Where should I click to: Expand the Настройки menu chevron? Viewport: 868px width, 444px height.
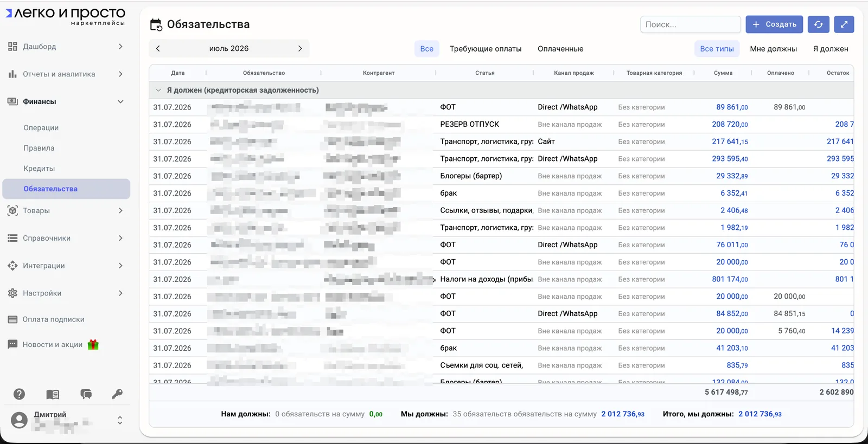click(120, 293)
